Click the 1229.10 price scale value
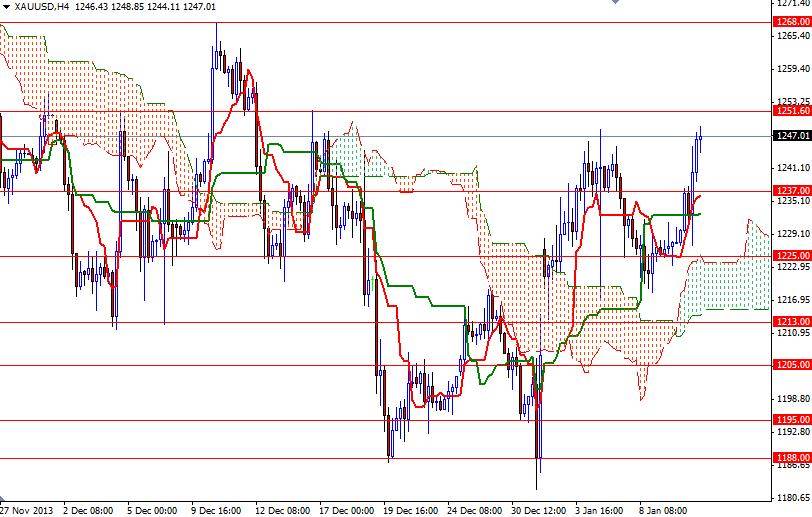 pyautogui.click(x=793, y=234)
